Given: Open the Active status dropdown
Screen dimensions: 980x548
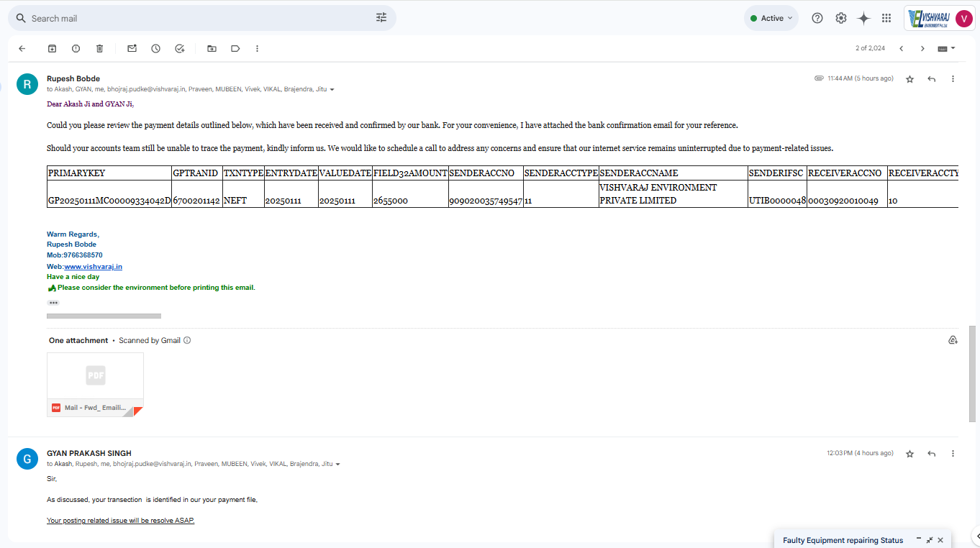Looking at the screenshot, I should tap(771, 18).
